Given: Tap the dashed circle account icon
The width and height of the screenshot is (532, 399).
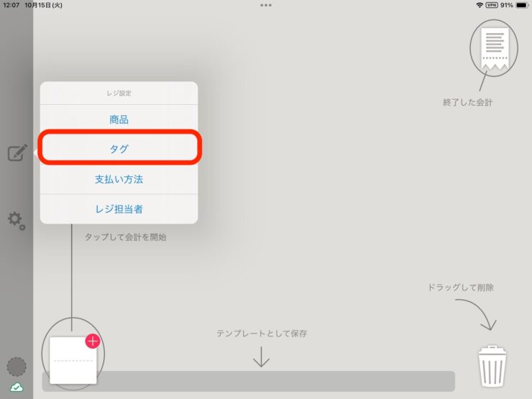Looking at the screenshot, I should point(17,367).
